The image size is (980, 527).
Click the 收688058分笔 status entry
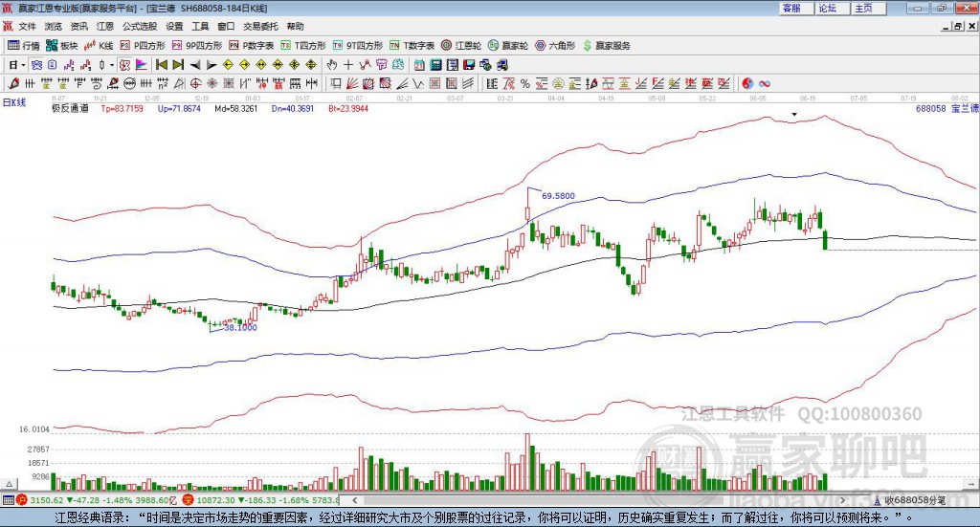point(910,500)
